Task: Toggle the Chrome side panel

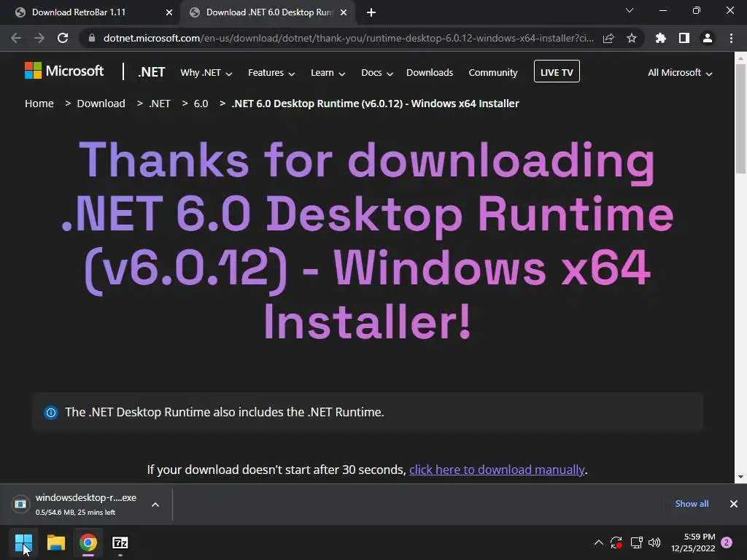Action: tap(684, 38)
